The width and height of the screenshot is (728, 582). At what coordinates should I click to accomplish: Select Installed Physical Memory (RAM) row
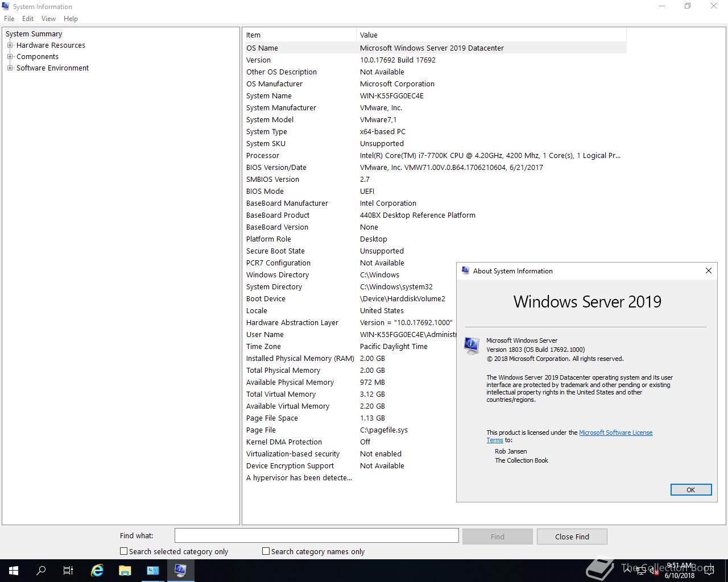pos(350,358)
